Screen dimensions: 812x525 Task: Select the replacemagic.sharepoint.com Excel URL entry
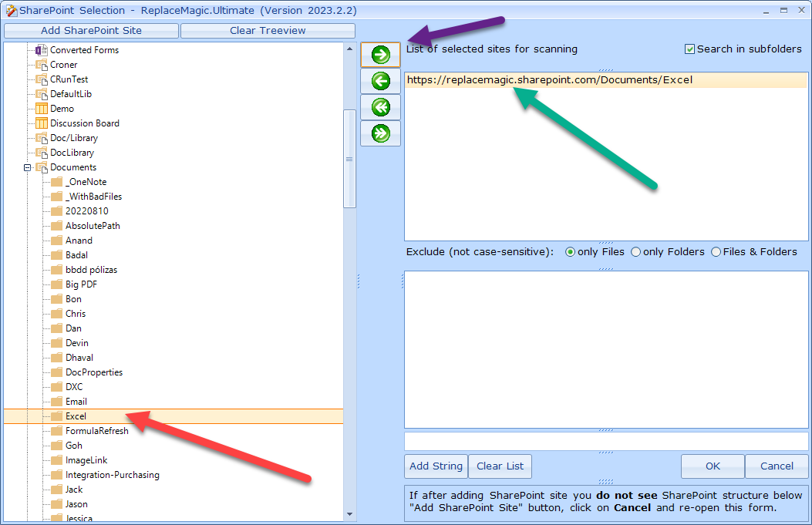pos(550,80)
